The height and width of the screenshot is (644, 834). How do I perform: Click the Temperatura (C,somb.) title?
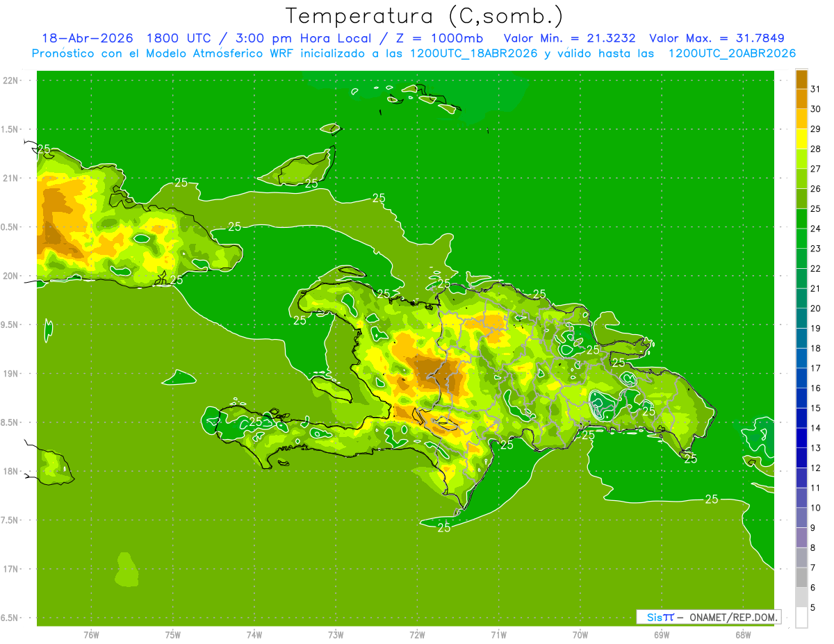click(x=424, y=15)
